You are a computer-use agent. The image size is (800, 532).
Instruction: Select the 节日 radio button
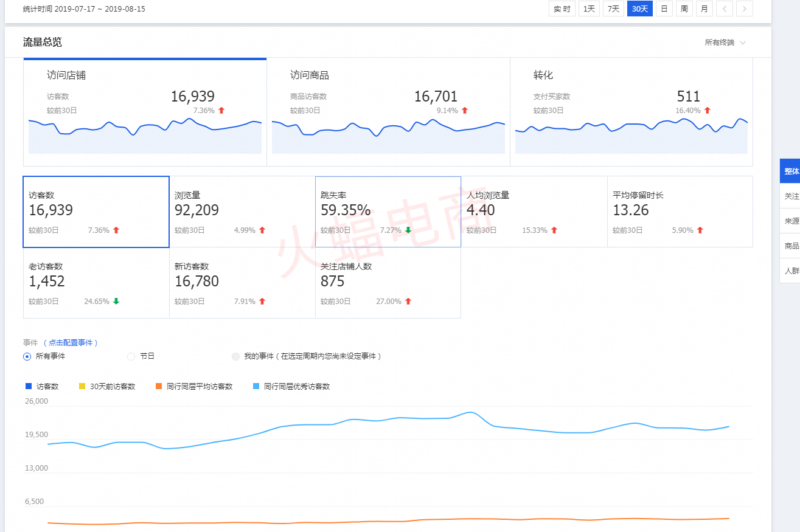click(131, 356)
